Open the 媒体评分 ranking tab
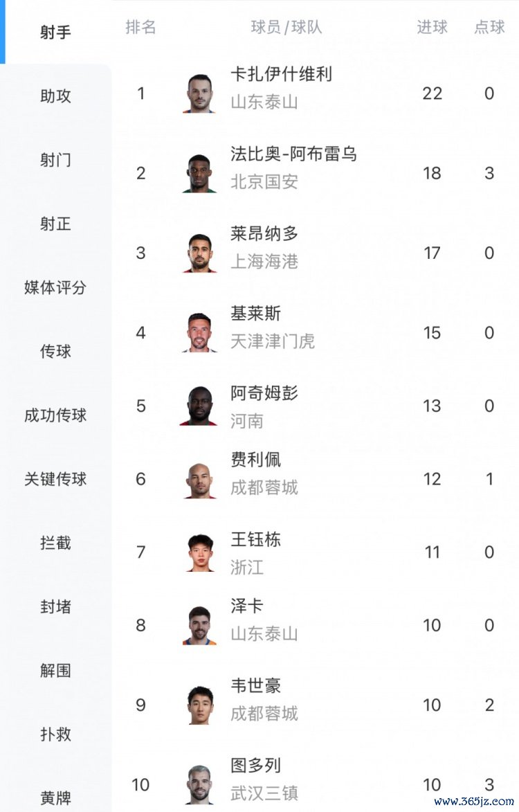Image resolution: width=519 pixels, height=812 pixels. coord(55,287)
